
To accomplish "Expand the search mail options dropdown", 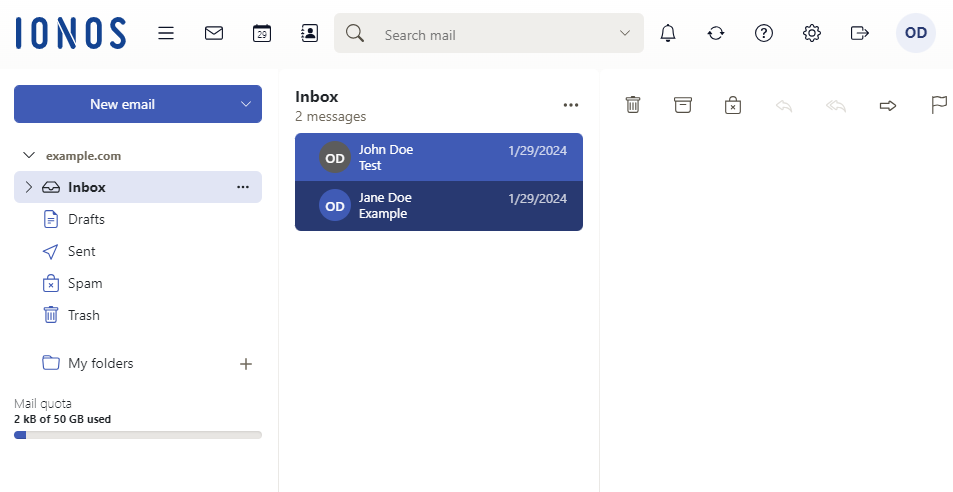I will 625,33.
